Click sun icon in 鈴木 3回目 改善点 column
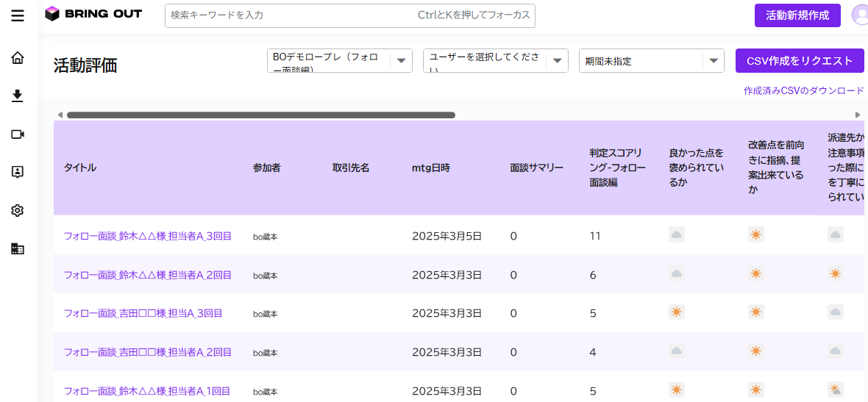Screen dimensions: 868x402 click(755, 234)
